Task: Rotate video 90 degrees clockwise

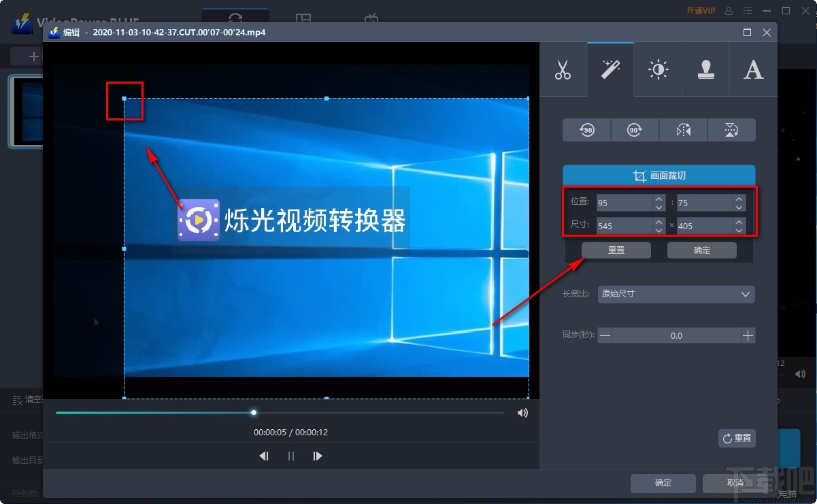Action: [635, 130]
